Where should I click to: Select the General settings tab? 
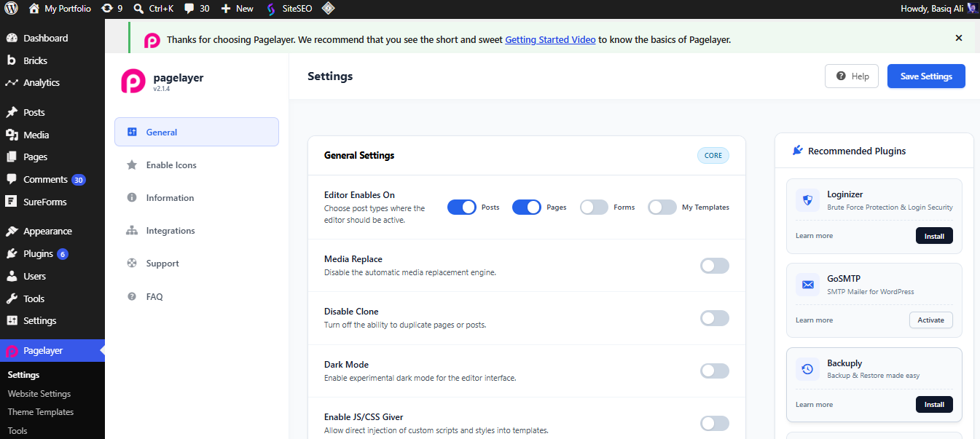pyautogui.click(x=197, y=132)
